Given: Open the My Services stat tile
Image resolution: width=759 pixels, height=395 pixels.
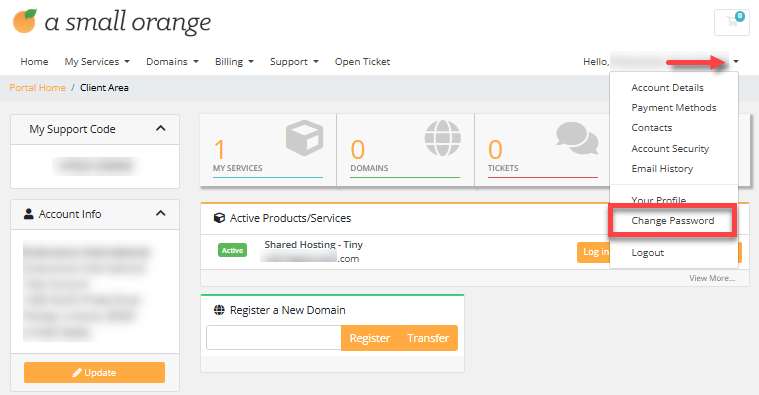Looking at the screenshot, I should [268, 150].
